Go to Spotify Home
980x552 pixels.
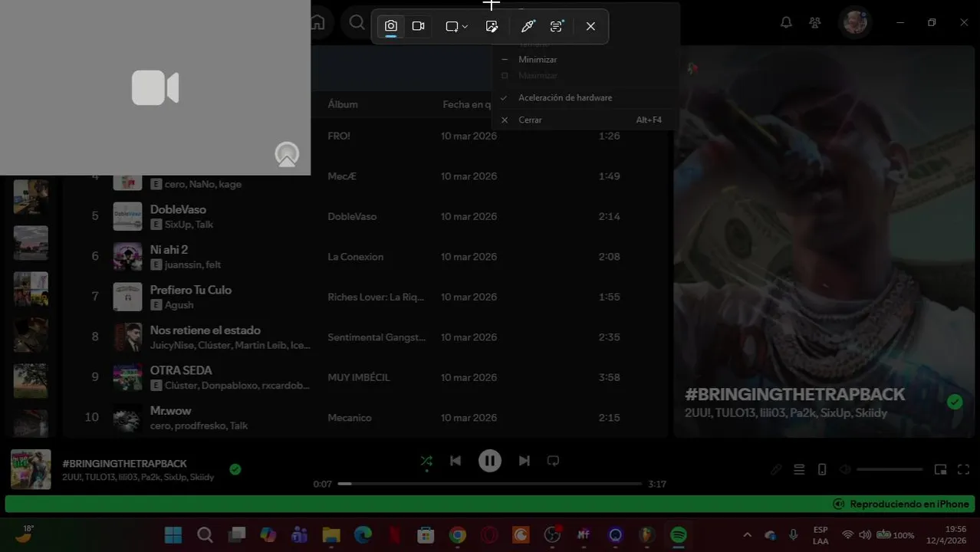coord(317,22)
